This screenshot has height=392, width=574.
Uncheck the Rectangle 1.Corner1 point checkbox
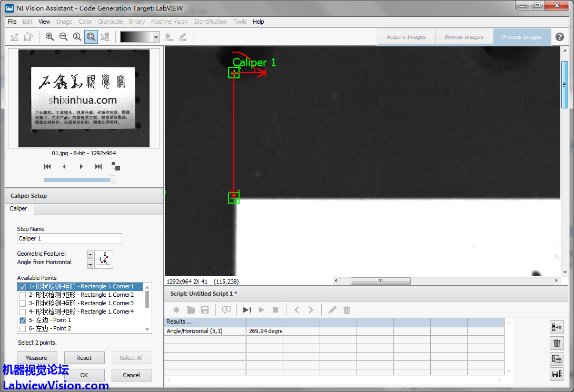point(23,287)
